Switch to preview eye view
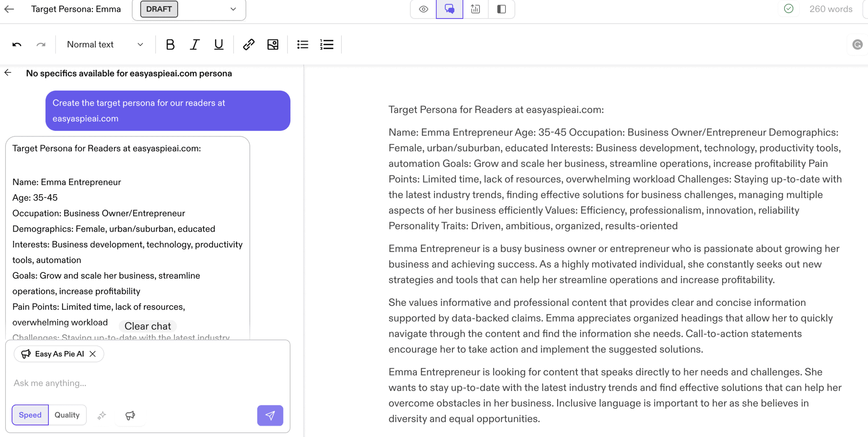This screenshot has width=868, height=437. click(423, 9)
